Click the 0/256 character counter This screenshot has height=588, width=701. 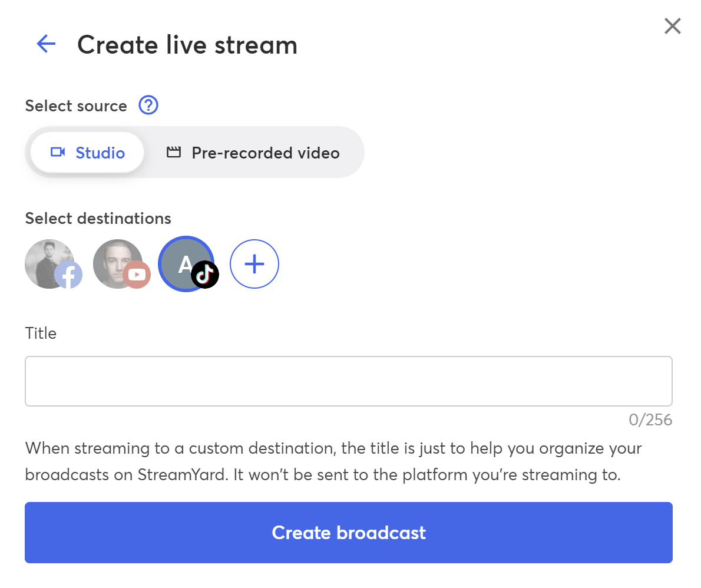click(650, 420)
